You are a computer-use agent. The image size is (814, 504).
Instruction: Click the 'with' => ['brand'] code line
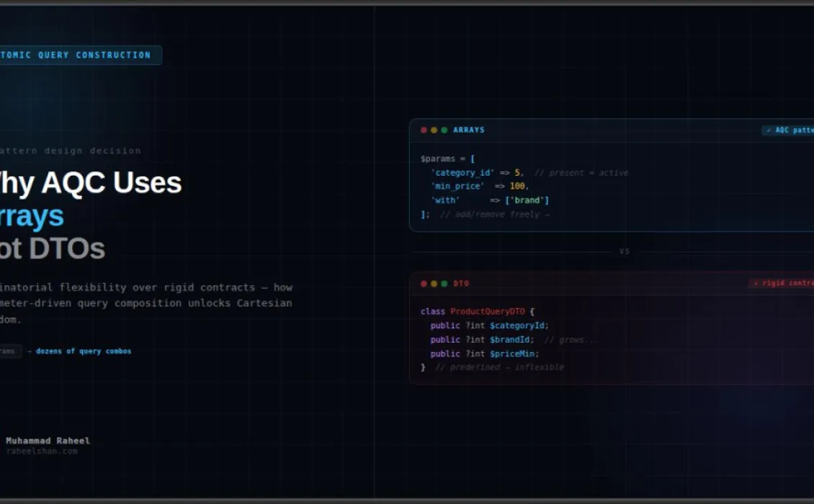(490, 200)
